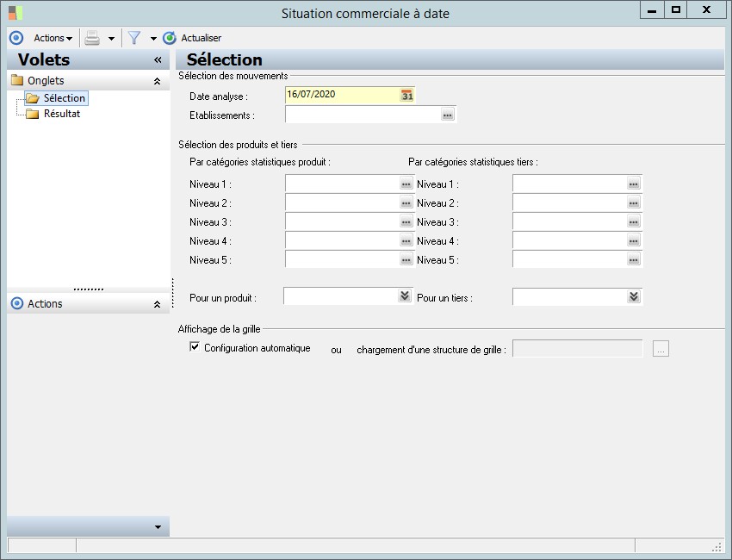Click the filter funnel icon
The image size is (732, 560).
[134, 38]
